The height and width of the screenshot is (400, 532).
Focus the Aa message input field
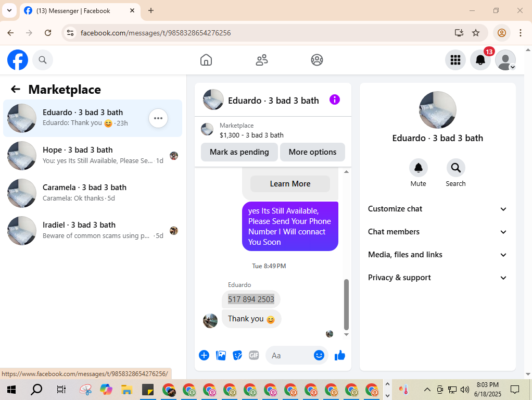[x=291, y=356]
